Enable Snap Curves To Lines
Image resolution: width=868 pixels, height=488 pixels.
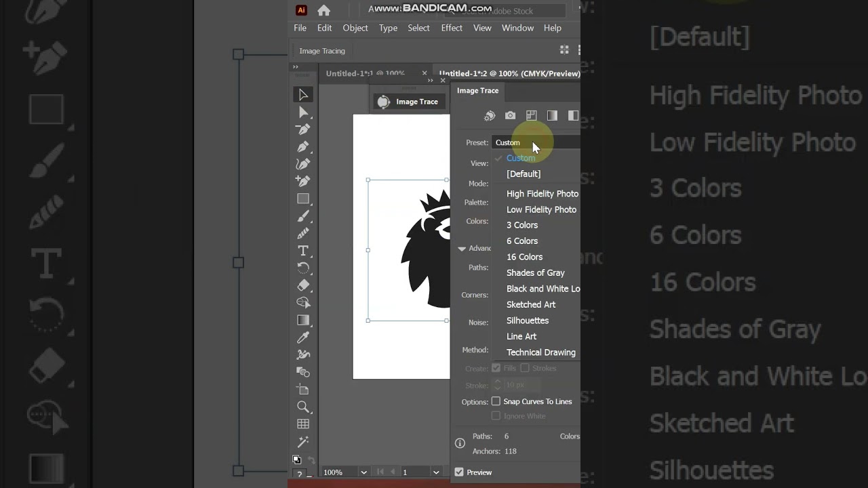click(496, 401)
